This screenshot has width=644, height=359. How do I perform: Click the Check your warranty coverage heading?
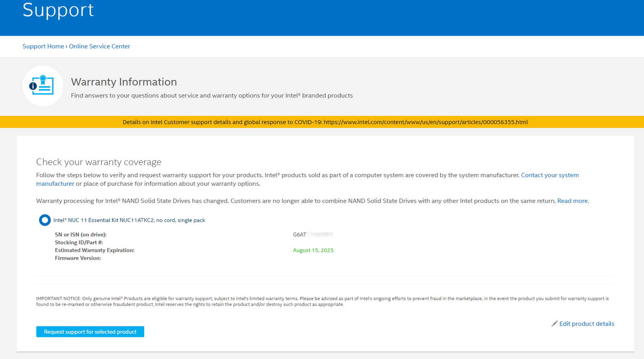click(x=99, y=162)
